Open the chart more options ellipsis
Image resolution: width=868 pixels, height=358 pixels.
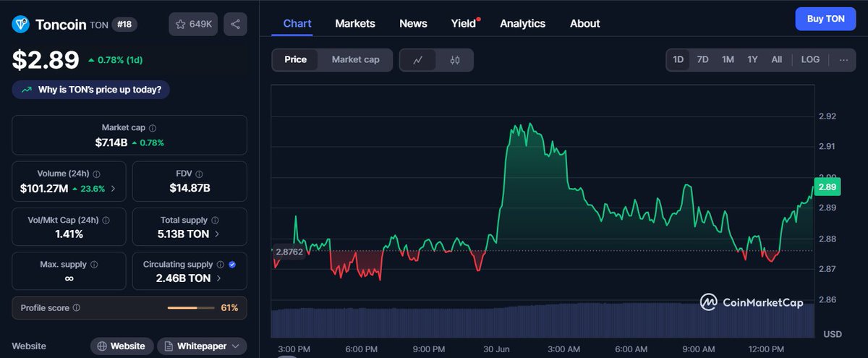click(x=843, y=59)
